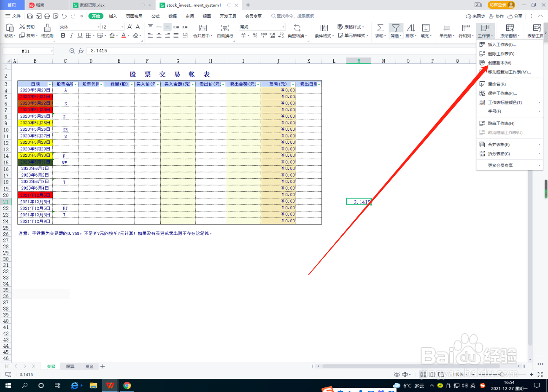Click the 访客登录 login button
548x392 pixels.
point(501,5)
